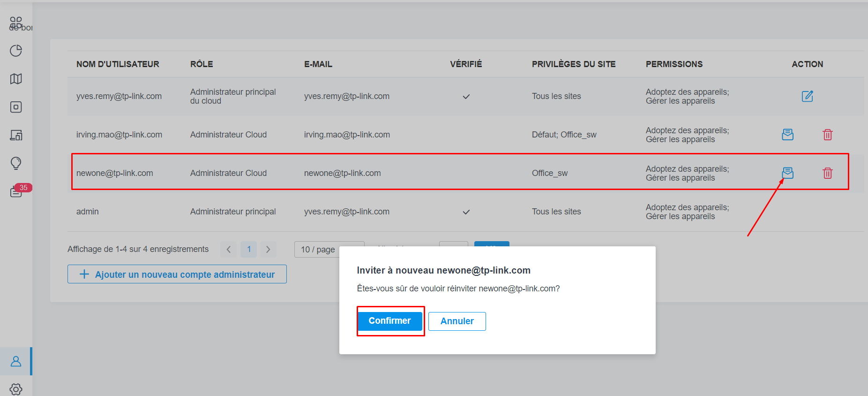This screenshot has height=396, width=868.
Task: Click 'Affichage de 1-4 sur 4 enregistrements' text
Action: (x=138, y=249)
